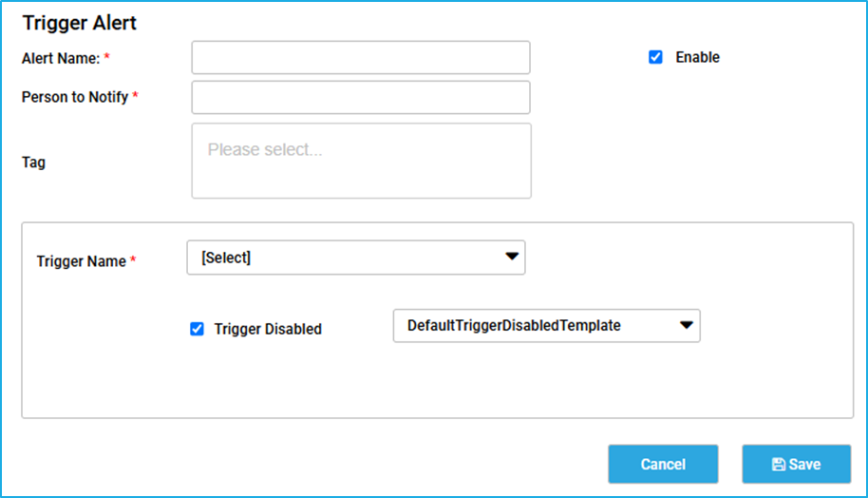Click the arrow on the template dropdown
Image resolution: width=868 pixels, height=498 pixels.
tap(687, 325)
